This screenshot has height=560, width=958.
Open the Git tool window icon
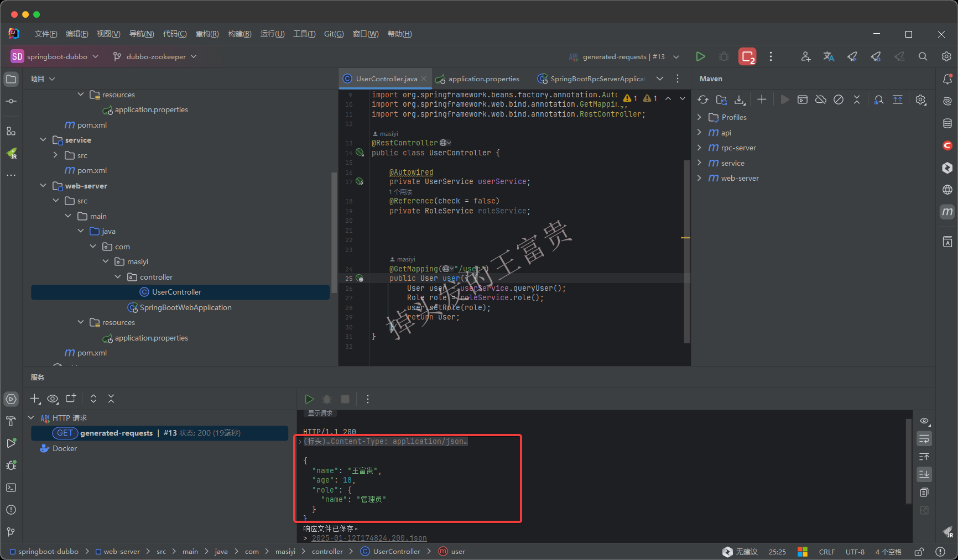click(x=11, y=532)
